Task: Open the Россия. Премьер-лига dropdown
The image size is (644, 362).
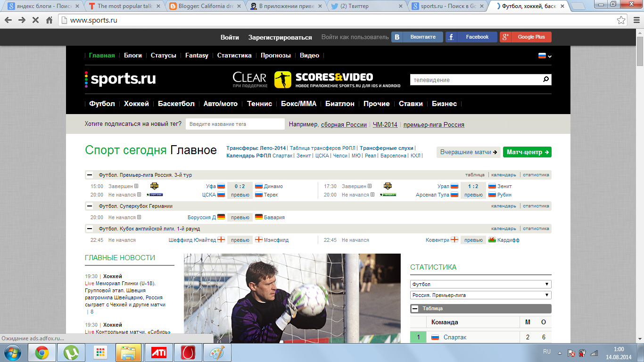Action: click(x=480, y=295)
